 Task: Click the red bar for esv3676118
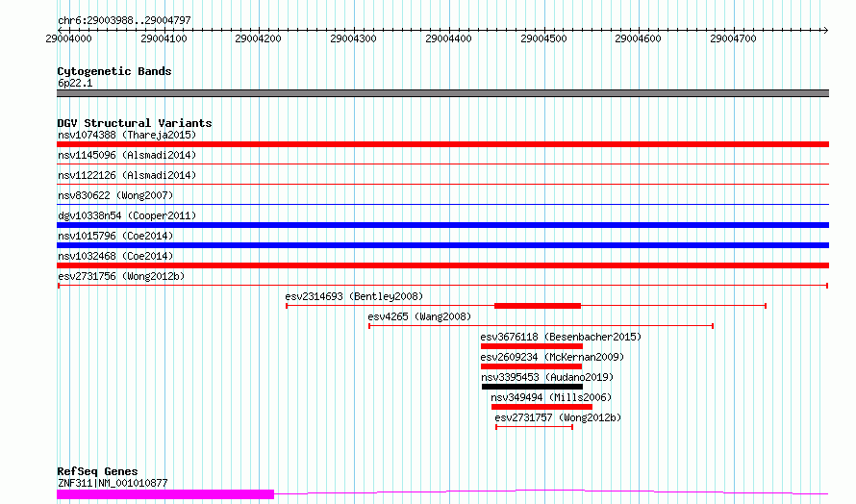(532, 346)
